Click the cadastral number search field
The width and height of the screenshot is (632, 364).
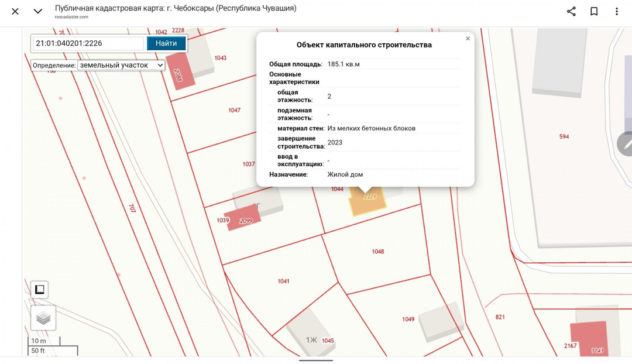(87, 43)
